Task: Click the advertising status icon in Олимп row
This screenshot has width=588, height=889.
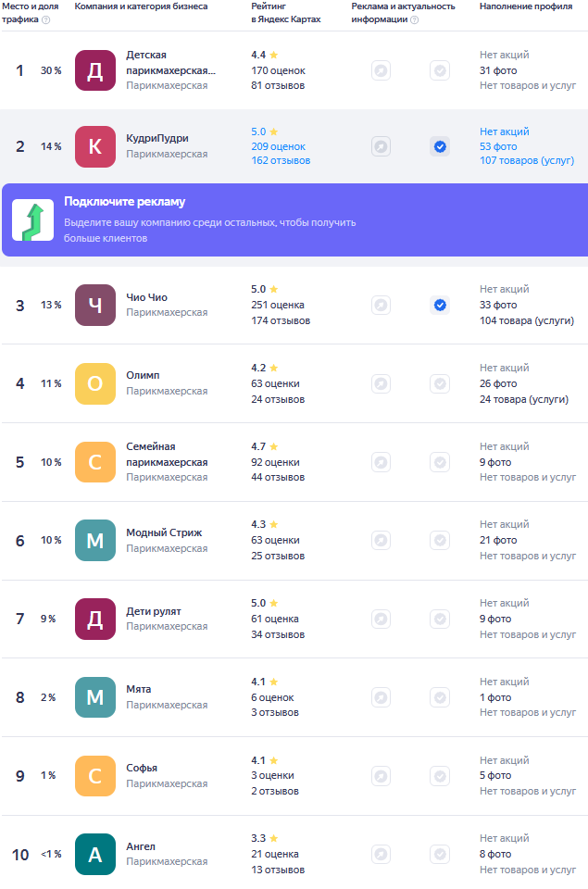Action: [x=381, y=383]
